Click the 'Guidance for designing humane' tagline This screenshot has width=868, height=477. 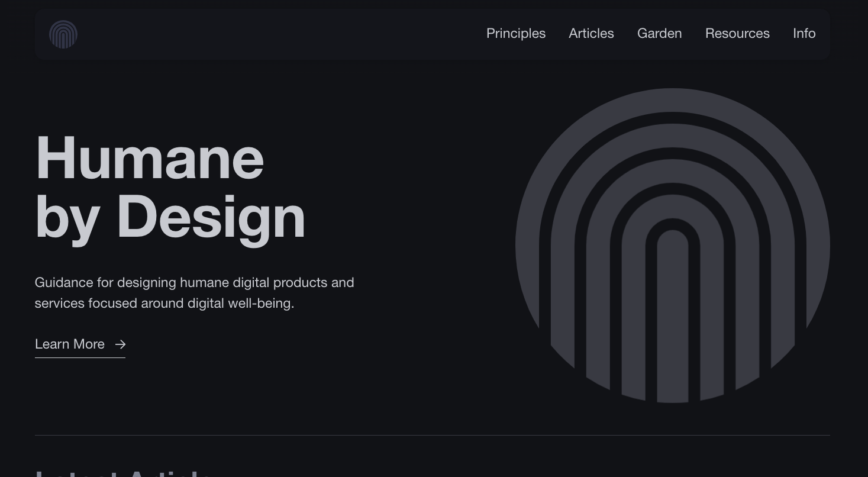(x=195, y=293)
